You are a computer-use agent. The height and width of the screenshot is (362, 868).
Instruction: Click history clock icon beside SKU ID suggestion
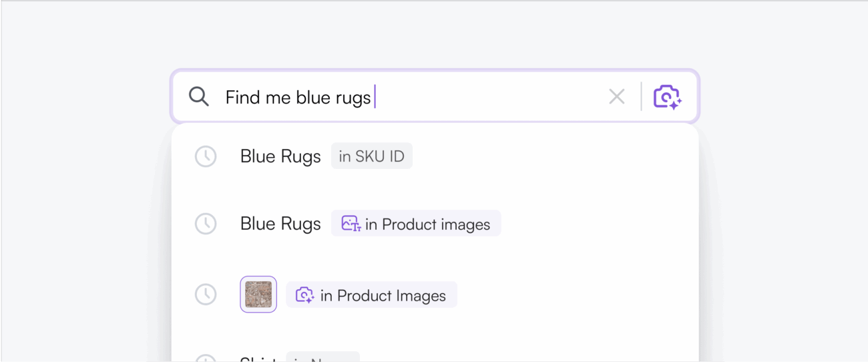coord(206,157)
